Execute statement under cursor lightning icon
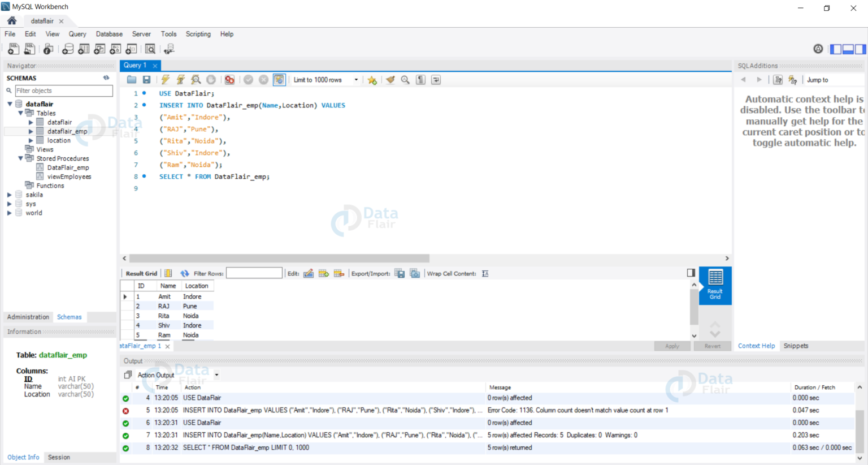 (x=181, y=80)
